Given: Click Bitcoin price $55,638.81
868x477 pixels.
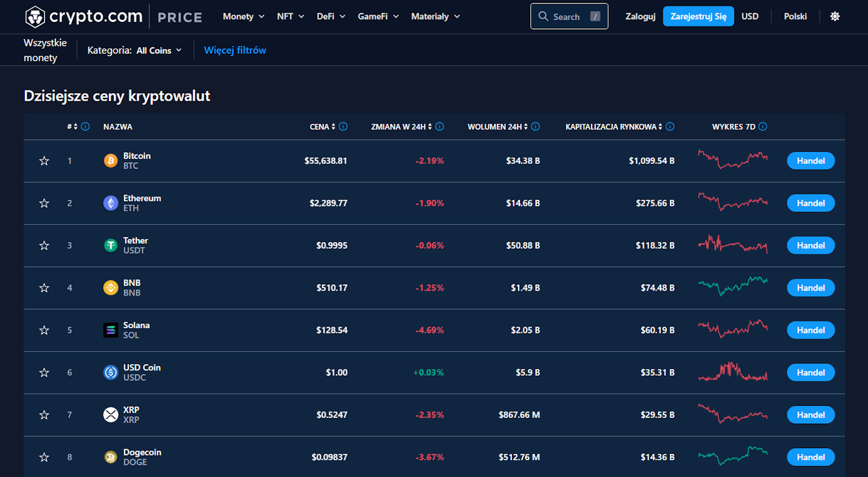Looking at the screenshot, I should (x=326, y=161).
